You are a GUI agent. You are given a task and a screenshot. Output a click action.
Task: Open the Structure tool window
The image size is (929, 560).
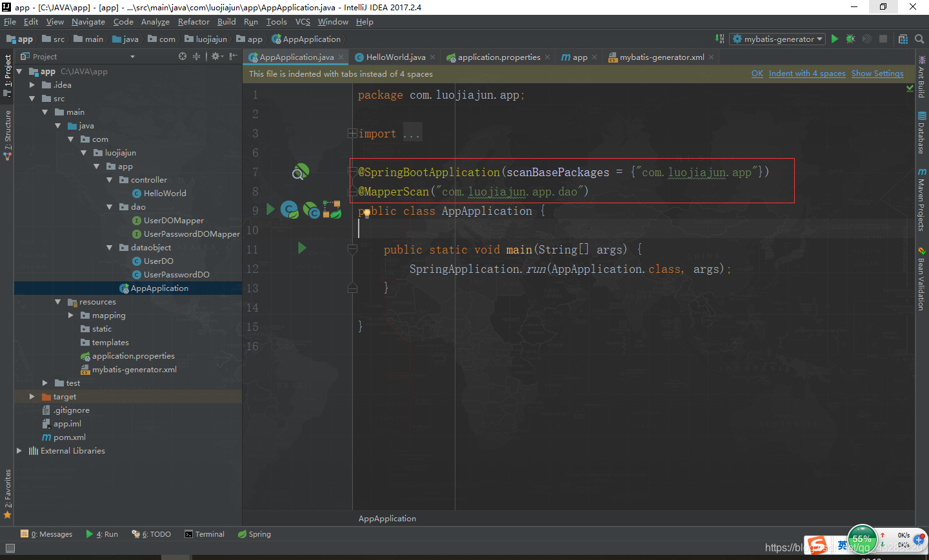(x=7, y=134)
